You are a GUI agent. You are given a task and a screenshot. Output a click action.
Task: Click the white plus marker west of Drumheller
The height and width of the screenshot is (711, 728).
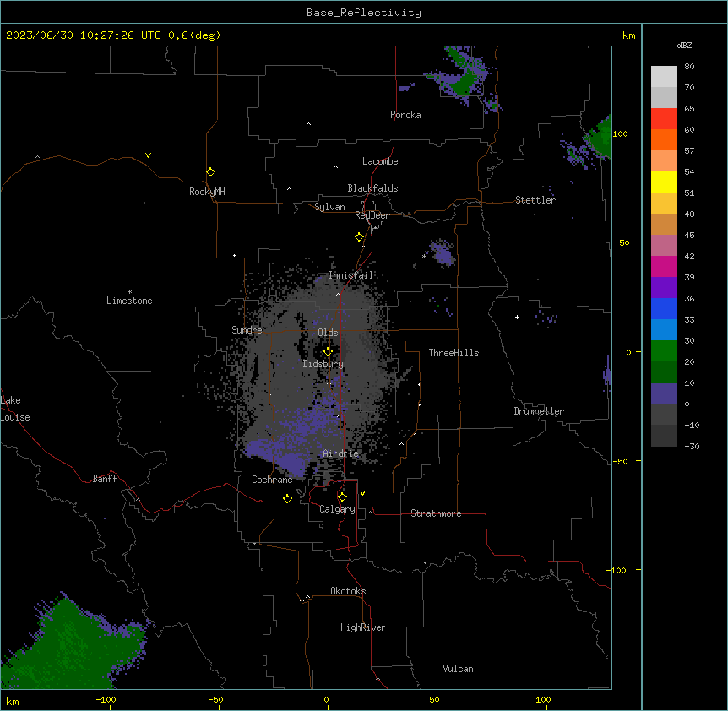click(x=517, y=317)
